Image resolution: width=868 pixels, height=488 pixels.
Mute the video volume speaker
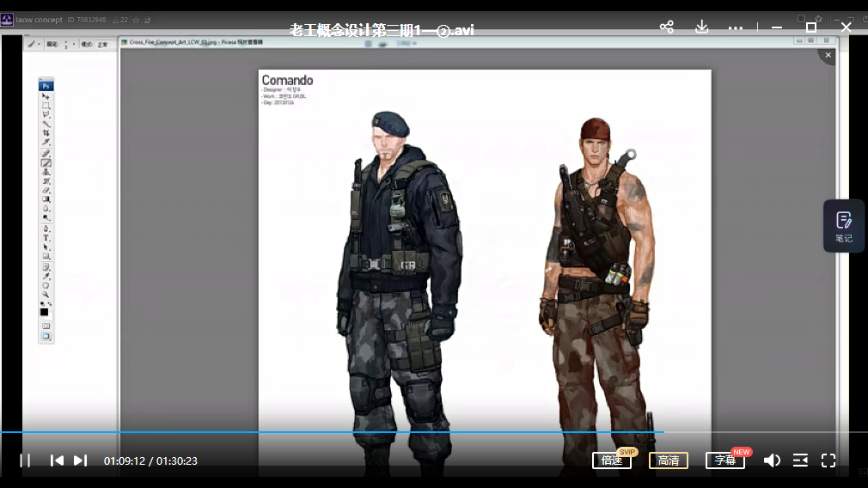772,461
